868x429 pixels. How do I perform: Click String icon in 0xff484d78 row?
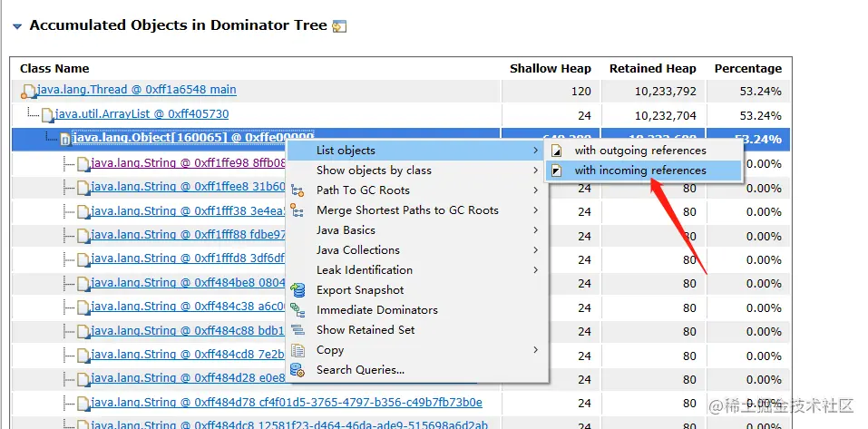coord(83,404)
